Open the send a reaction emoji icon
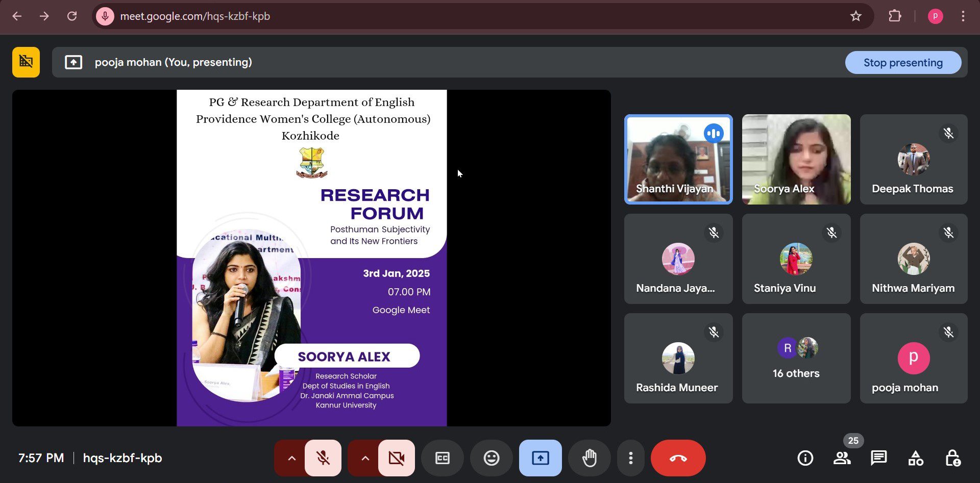 [492, 458]
